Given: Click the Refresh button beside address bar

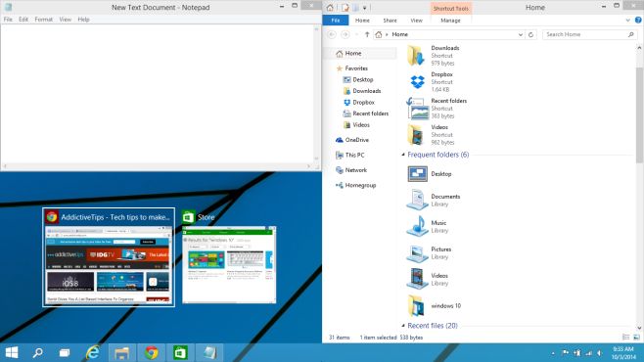Looking at the screenshot, I should click(530, 34).
